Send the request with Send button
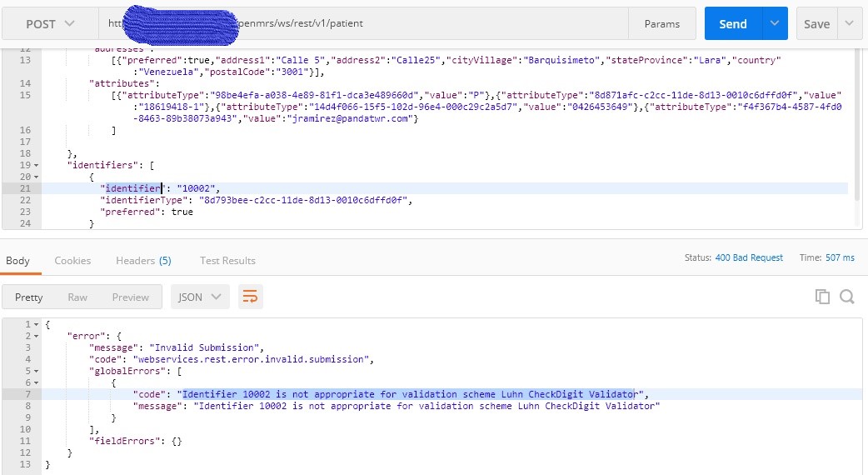Image resolution: width=868 pixels, height=475 pixels. [x=733, y=24]
